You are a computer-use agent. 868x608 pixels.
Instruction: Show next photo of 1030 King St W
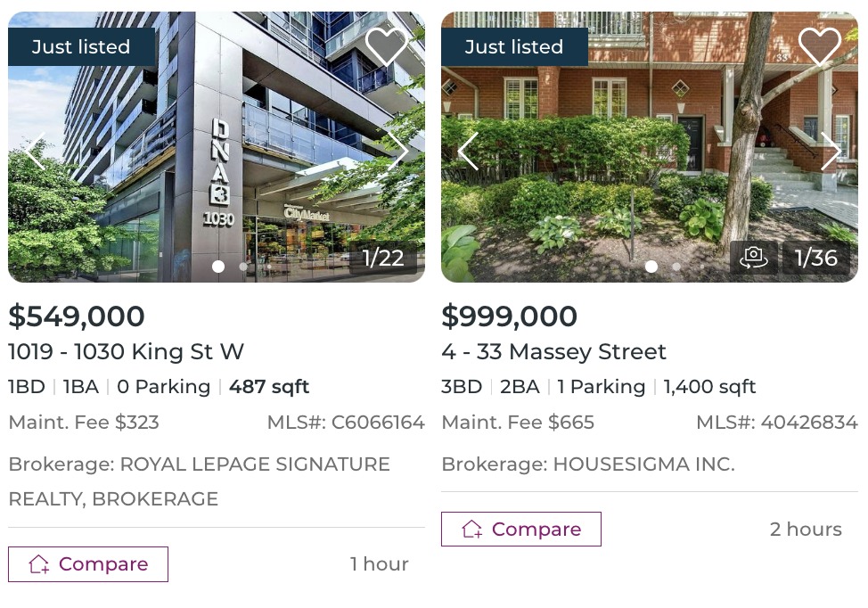point(399,152)
